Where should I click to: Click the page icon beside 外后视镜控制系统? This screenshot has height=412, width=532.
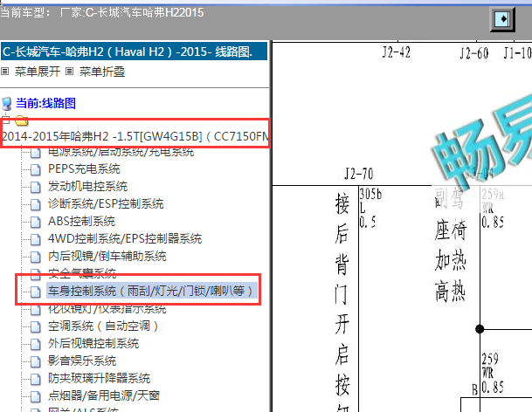coord(35,344)
